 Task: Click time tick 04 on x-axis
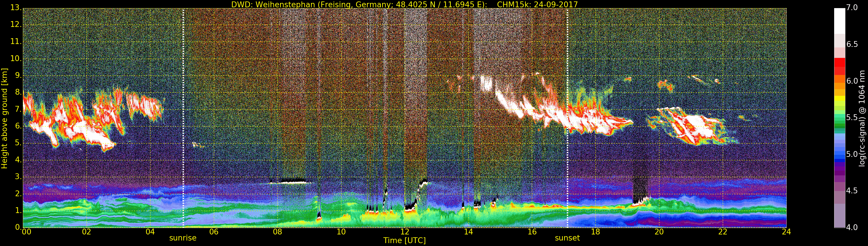point(150,232)
